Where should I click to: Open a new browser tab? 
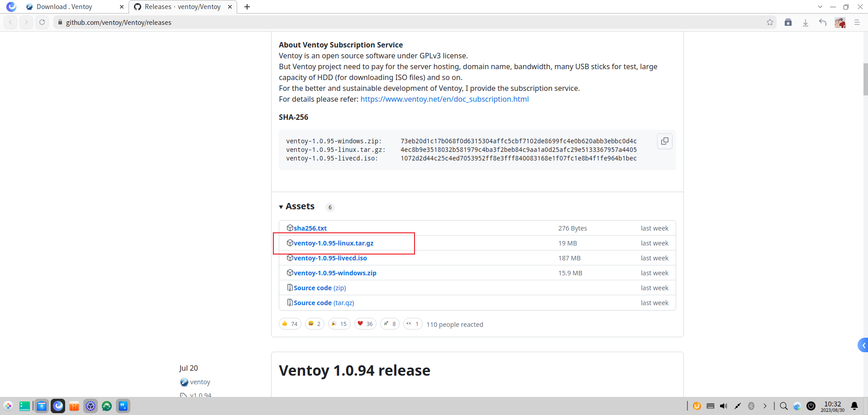coord(247,7)
